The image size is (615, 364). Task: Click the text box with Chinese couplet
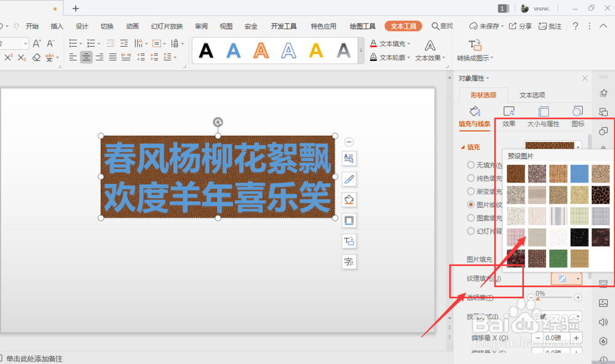(218, 177)
